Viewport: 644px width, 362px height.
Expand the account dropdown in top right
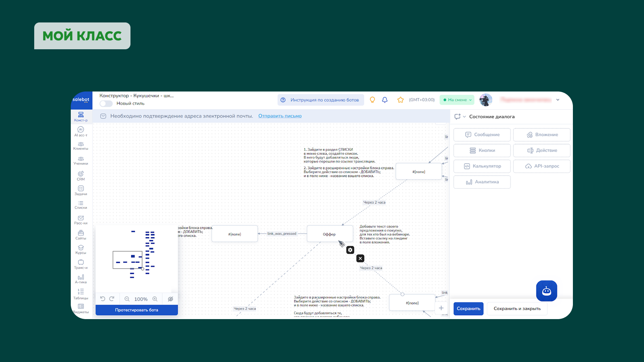[x=558, y=100]
